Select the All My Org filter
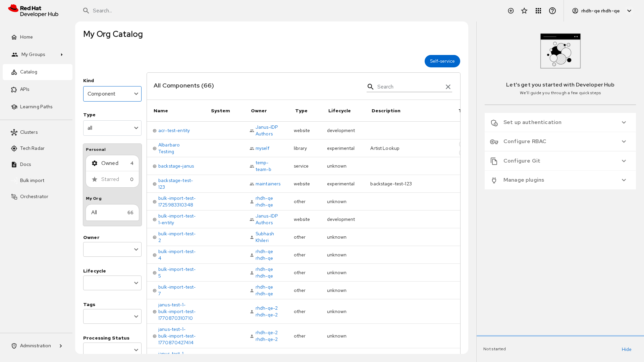644x362 pixels. coord(112,213)
